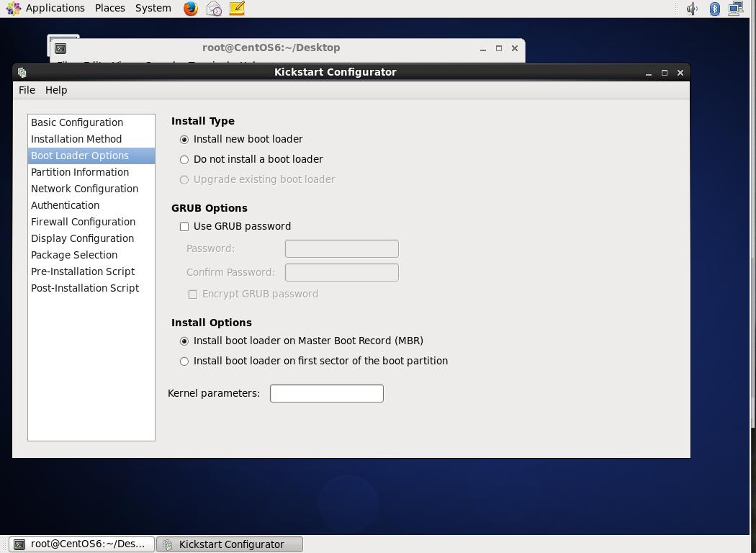This screenshot has width=756, height=553.
Task: Click the network connection tray icon
Action: pos(736,8)
